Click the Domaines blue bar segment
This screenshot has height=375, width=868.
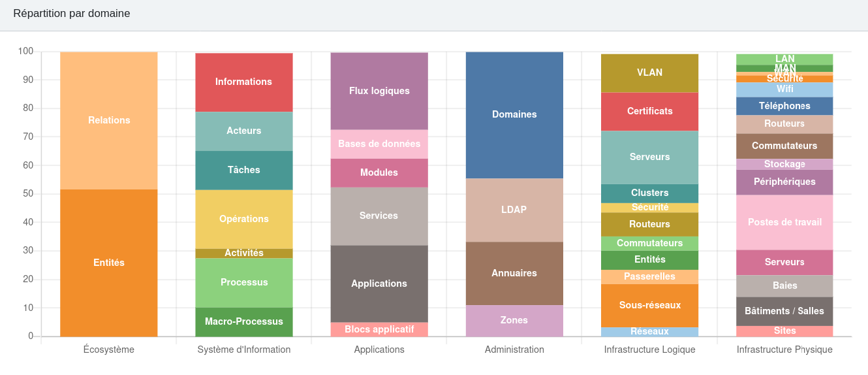click(x=514, y=115)
